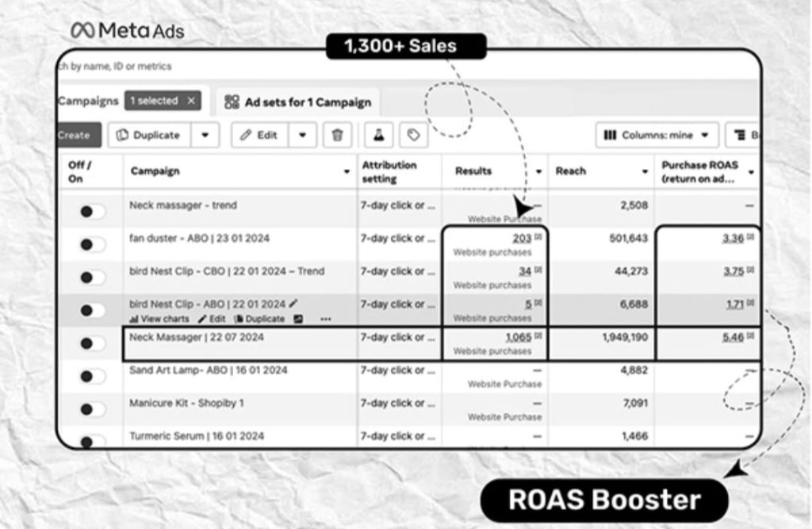Image resolution: width=812 pixels, height=529 pixels.
Task: Click info icon beside 3.75 ROAS
Action: [x=750, y=270]
